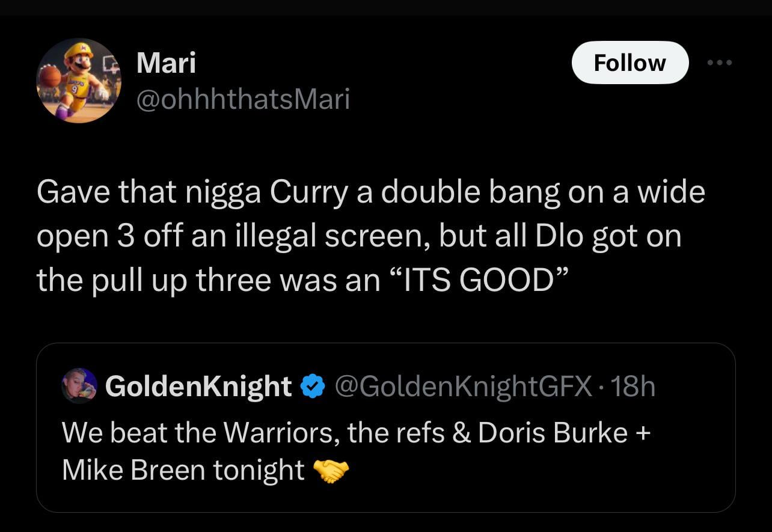This screenshot has height=532, width=772.
Task: Click the Follow button
Action: (x=630, y=63)
